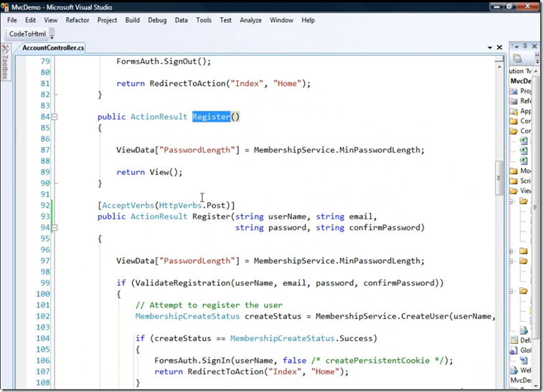Image resolution: width=543 pixels, height=392 pixels.
Task: Click the code editor scroll up arrow
Action: [499, 67]
